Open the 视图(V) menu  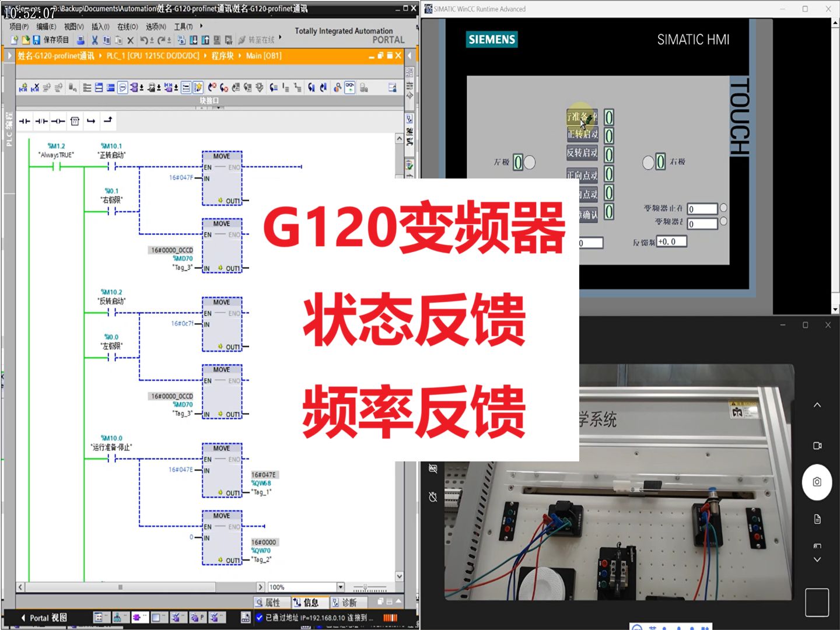[x=73, y=27]
